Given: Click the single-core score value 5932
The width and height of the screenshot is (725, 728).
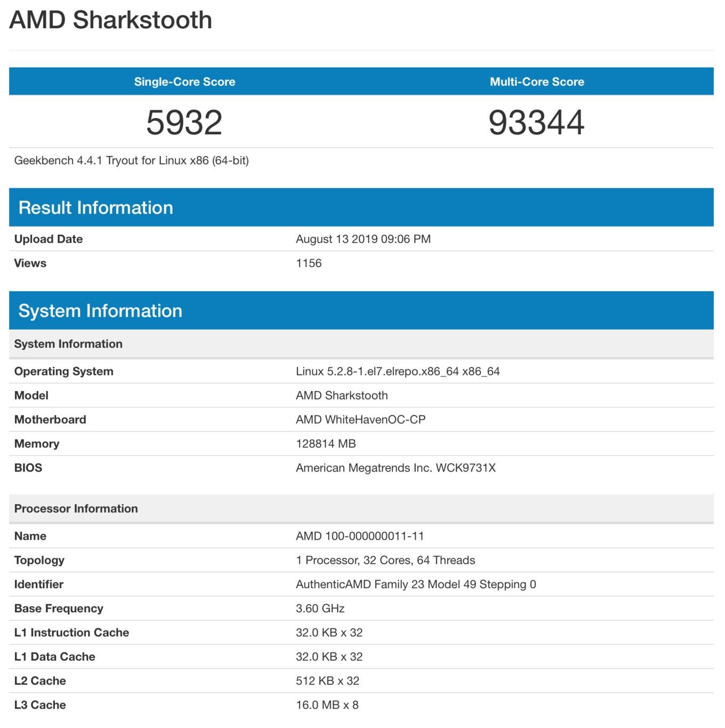Looking at the screenshot, I should pyautogui.click(x=184, y=123).
